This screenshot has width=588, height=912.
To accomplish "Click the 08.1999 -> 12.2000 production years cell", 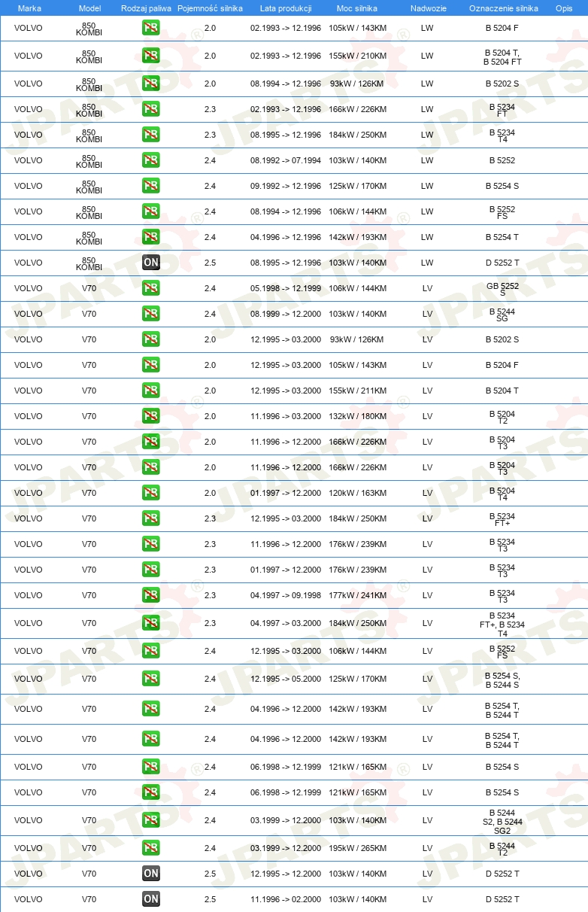I will 286,314.
